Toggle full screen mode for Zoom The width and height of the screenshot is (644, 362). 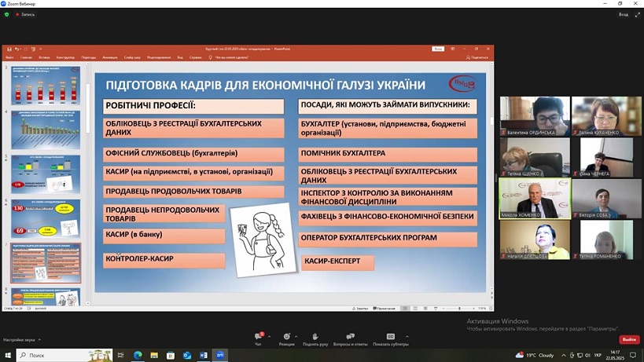pos(638,14)
